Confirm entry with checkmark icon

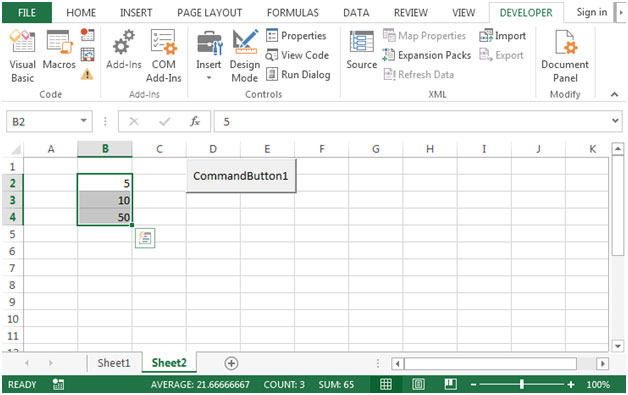coord(165,121)
